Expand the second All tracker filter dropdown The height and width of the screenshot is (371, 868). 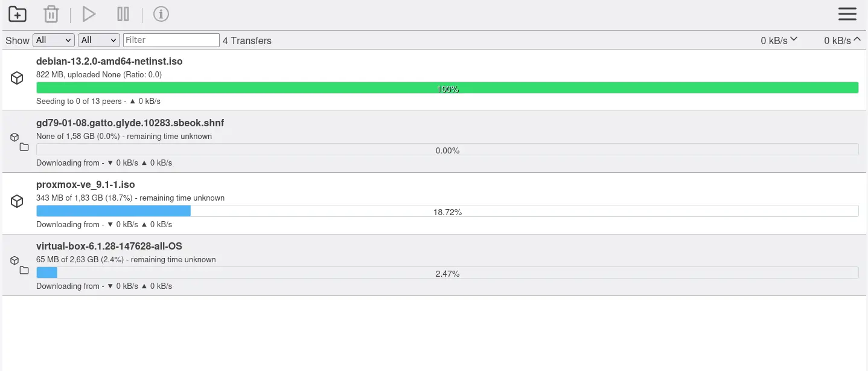99,40
